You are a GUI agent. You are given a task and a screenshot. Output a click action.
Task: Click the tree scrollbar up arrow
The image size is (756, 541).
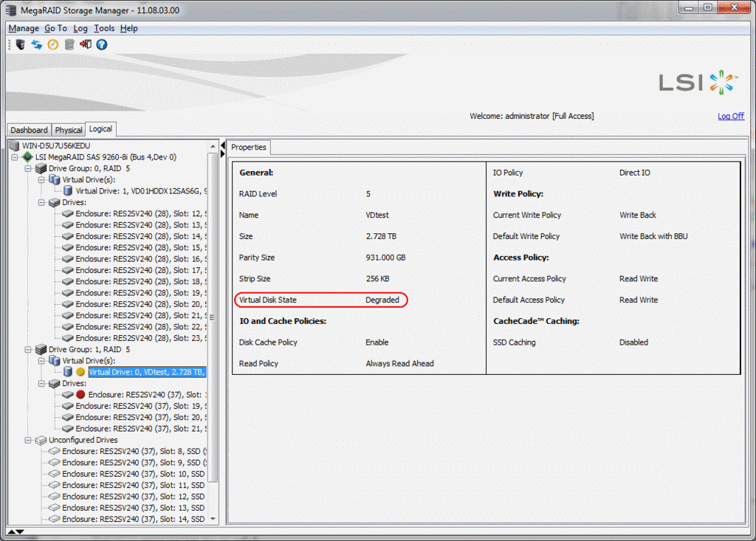point(213,145)
